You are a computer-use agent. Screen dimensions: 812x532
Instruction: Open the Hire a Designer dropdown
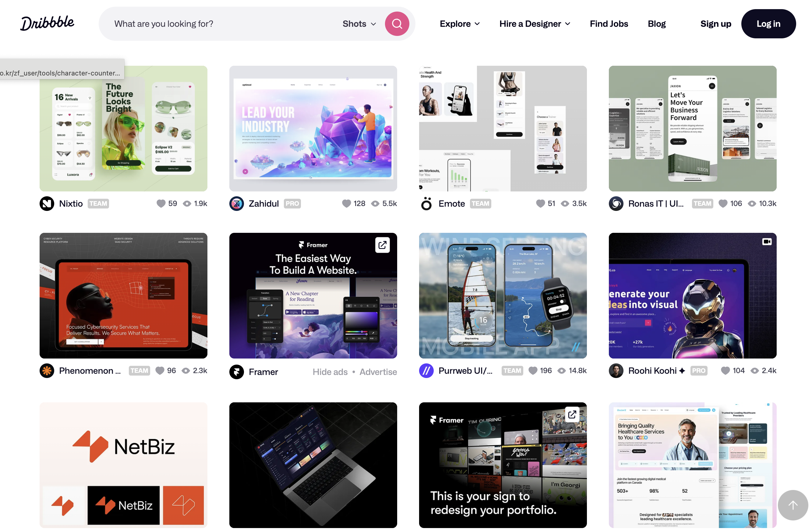point(535,23)
